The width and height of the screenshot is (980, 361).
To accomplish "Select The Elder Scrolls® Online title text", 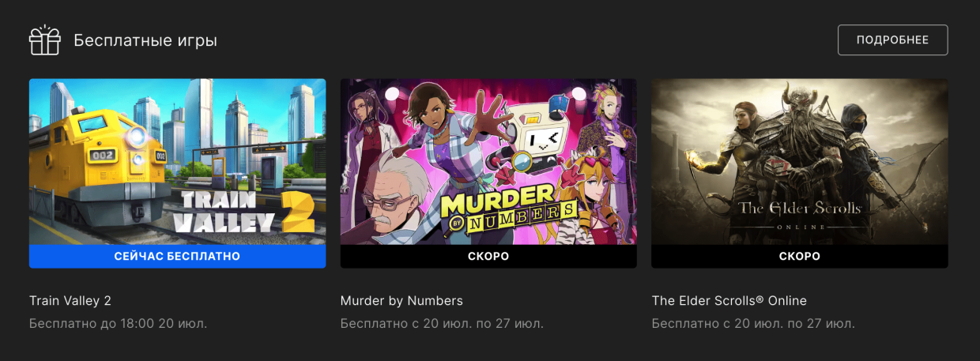I will point(729,301).
